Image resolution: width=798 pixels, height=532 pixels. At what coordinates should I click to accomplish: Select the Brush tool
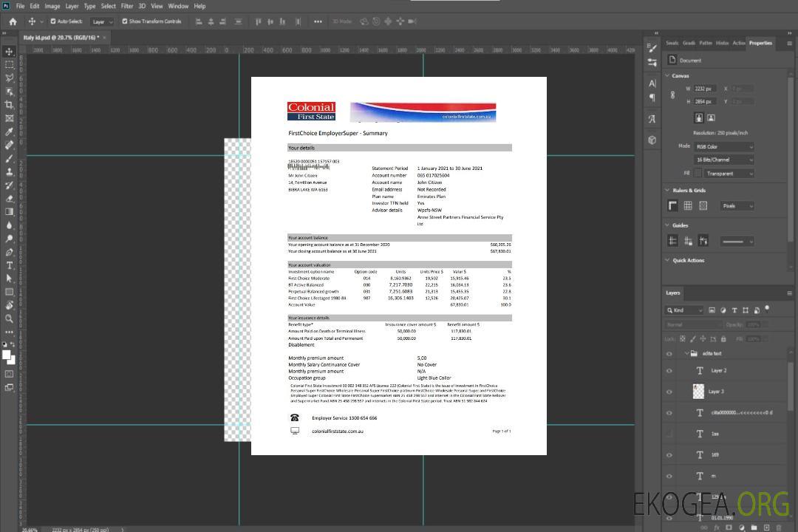(x=9, y=158)
